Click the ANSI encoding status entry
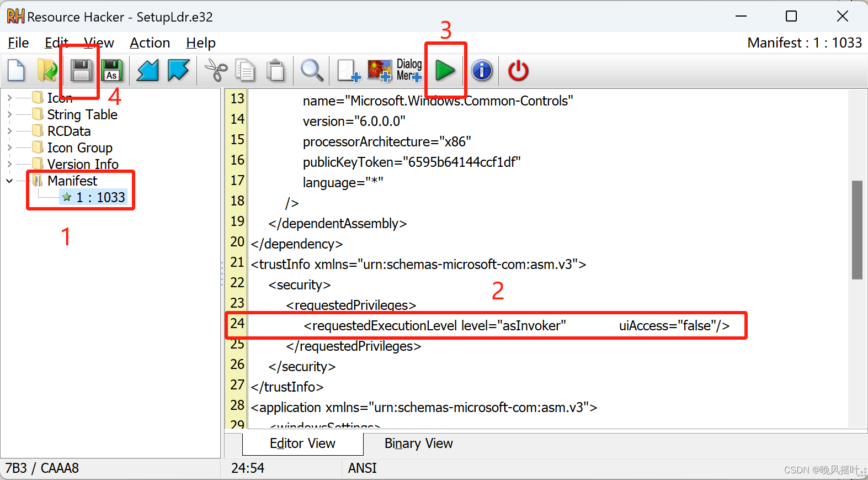This screenshot has height=480, width=868. tap(362, 468)
